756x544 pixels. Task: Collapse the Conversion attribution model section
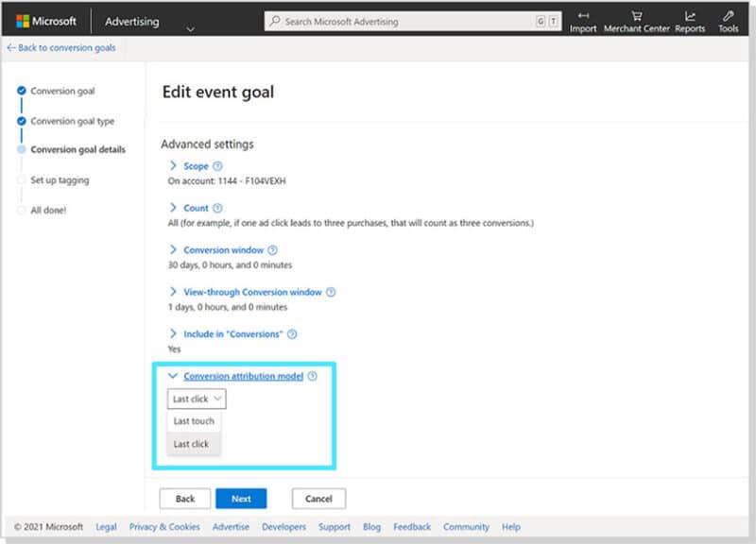[173, 376]
